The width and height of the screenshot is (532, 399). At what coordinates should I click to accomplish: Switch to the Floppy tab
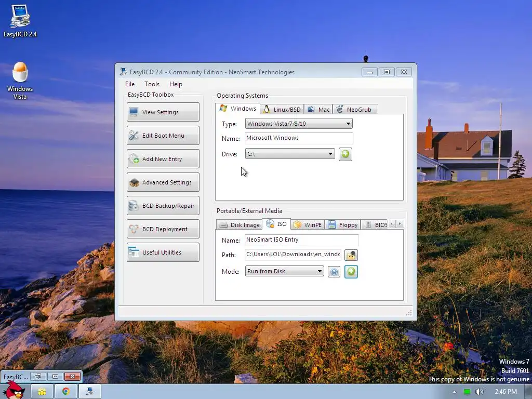343,225
